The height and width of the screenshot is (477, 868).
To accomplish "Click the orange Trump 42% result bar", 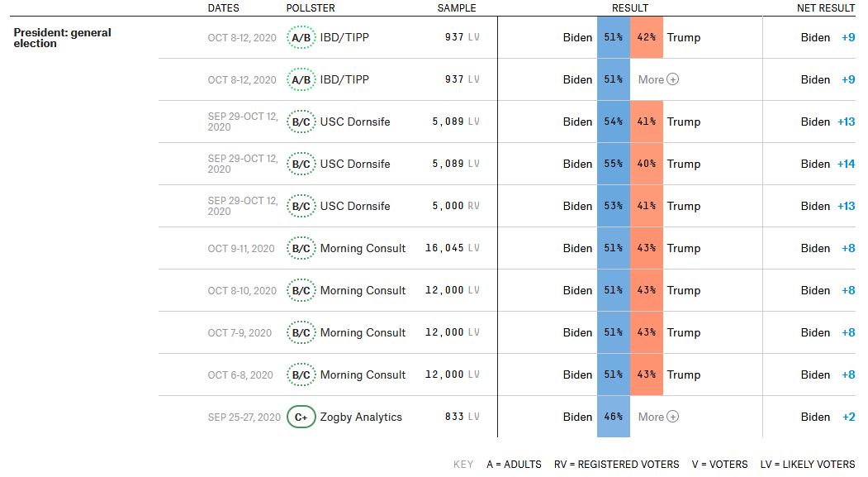I will click(646, 37).
